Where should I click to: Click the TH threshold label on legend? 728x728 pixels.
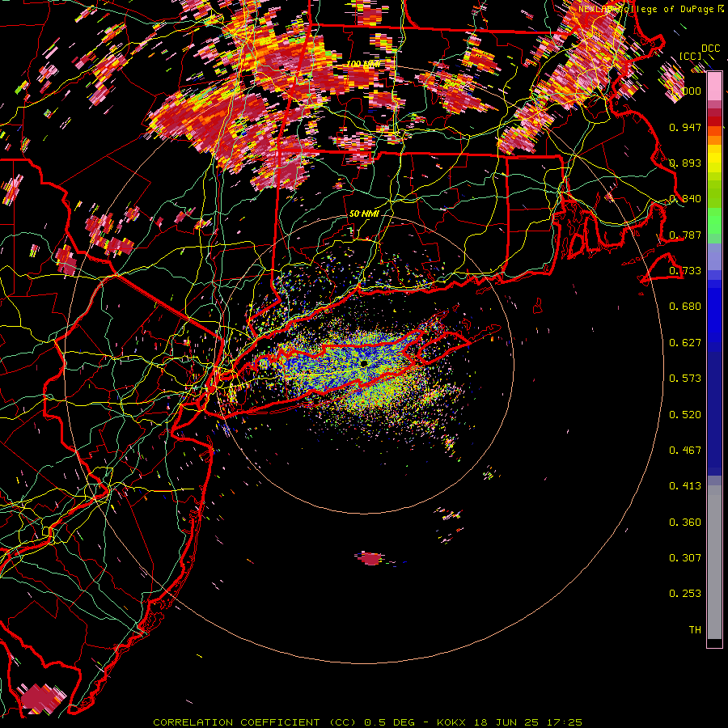[x=695, y=630]
